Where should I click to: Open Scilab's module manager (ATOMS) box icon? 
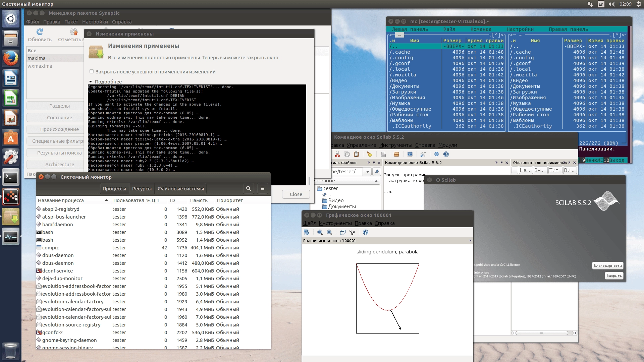[x=396, y=154]
